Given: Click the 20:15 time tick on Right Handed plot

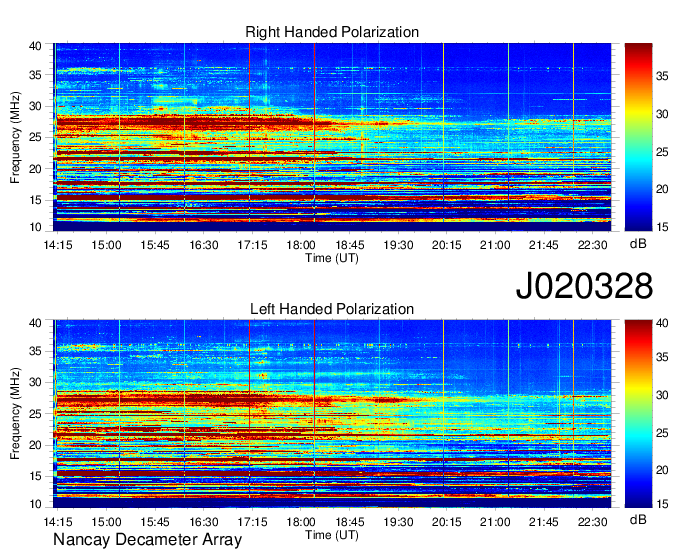Looking at the screenshot, I should pyautogui.click(x=447, y=245).
